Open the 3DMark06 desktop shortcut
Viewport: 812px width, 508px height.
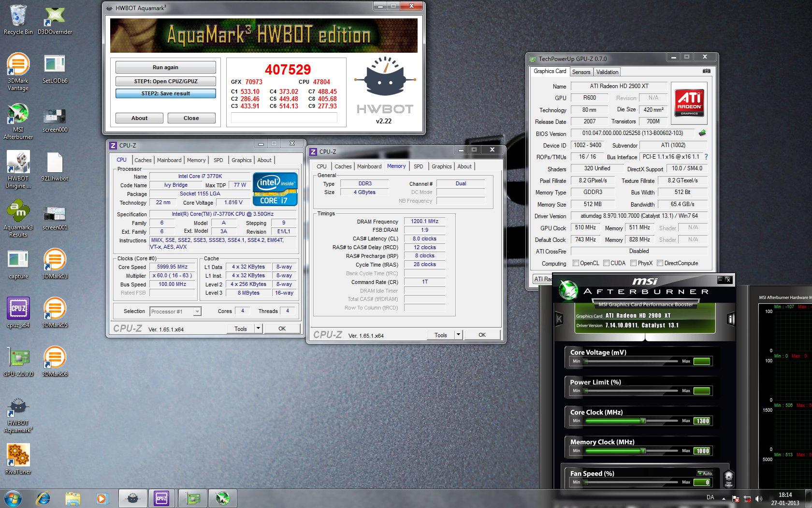coord(55,361)
